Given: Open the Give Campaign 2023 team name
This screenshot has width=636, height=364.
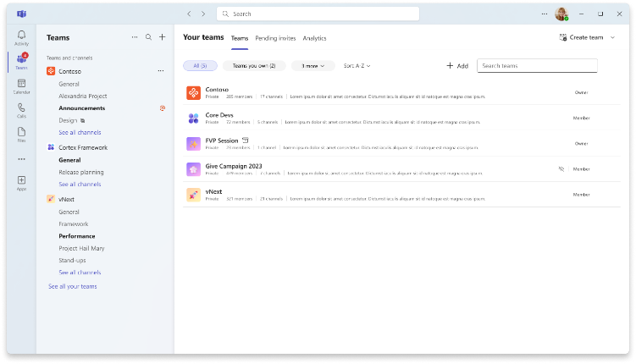Looking at the screenshot, I should 234,166.
